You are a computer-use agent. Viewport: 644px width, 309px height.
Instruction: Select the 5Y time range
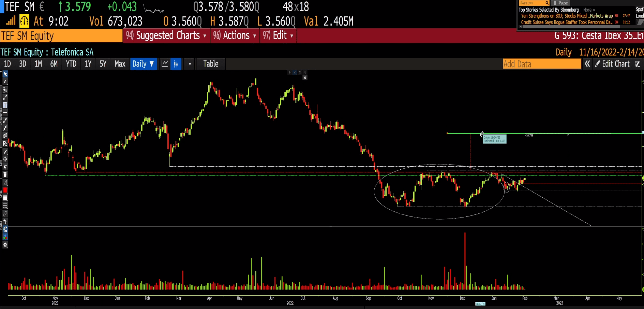pyautogui.click(x=103, y=64)
